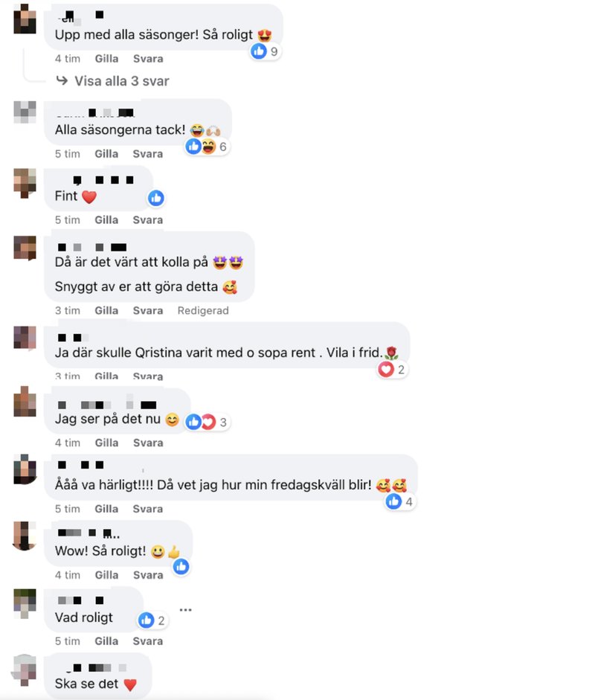This screenshot has height=700, width=595.
Task: Open profile picture of 'Upp med alla säsonger' commenter
Action: (x=25, y=19)
